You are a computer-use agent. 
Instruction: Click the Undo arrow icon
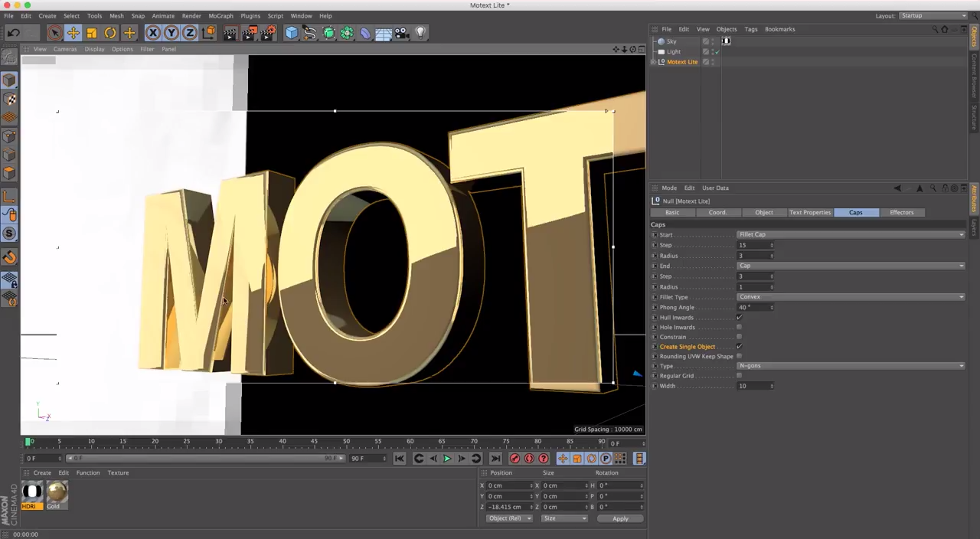point(13,33)
